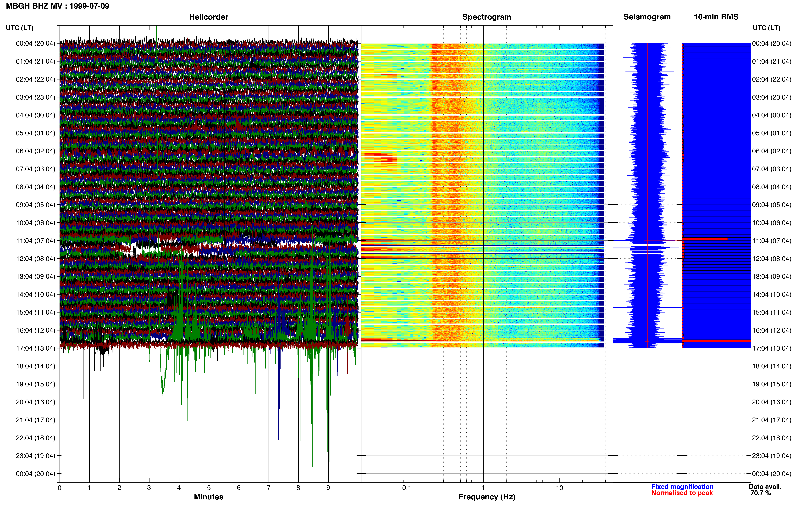Click RMS axis time 13:04 (09:04)
This screenshot has height=508, width=812.
(772, 277)
